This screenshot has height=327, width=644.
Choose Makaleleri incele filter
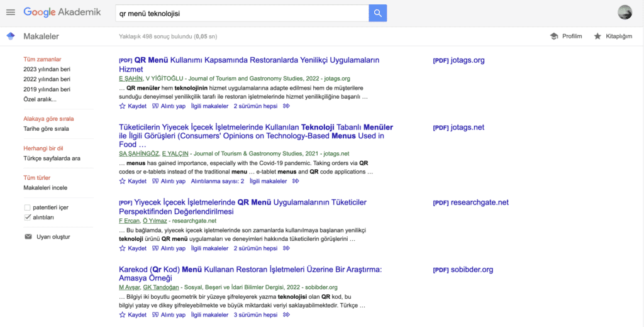click(x=45, y=188)
